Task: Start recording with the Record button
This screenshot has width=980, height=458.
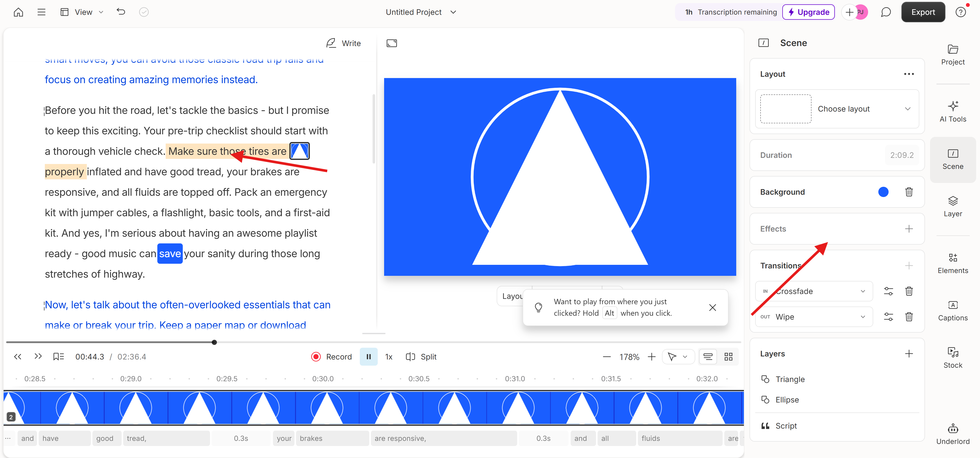Action: click(x=331, y=356)
